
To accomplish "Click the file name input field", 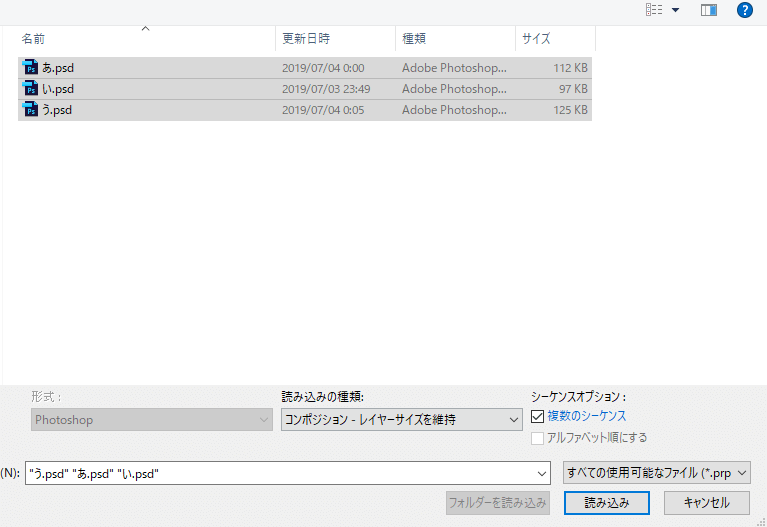I will pos(350,473).
